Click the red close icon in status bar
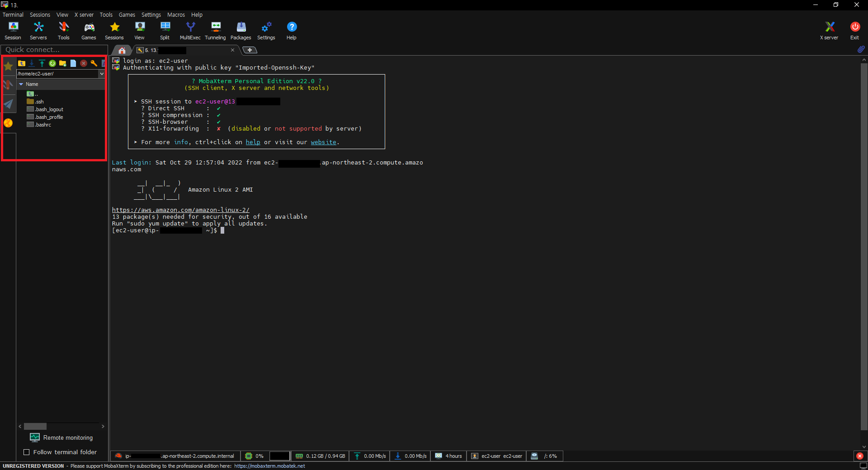The width and height of the screenshot is (868, 470). 860,456
